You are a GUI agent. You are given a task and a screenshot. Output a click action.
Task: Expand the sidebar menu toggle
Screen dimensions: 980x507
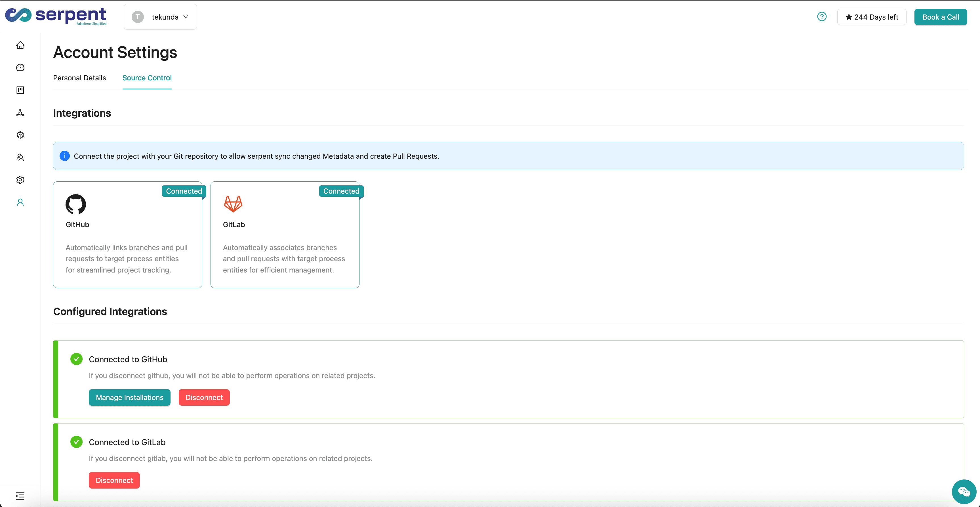(20, 496)
